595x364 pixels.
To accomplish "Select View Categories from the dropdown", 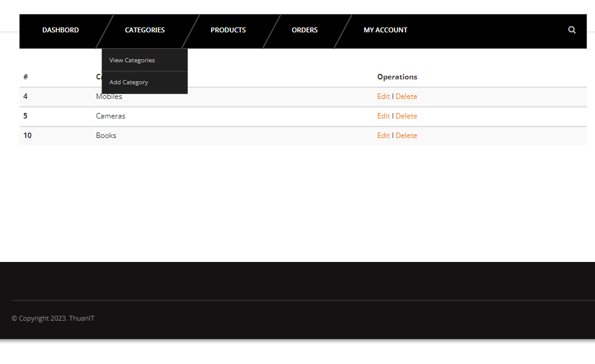I will (x=131, y=60).
